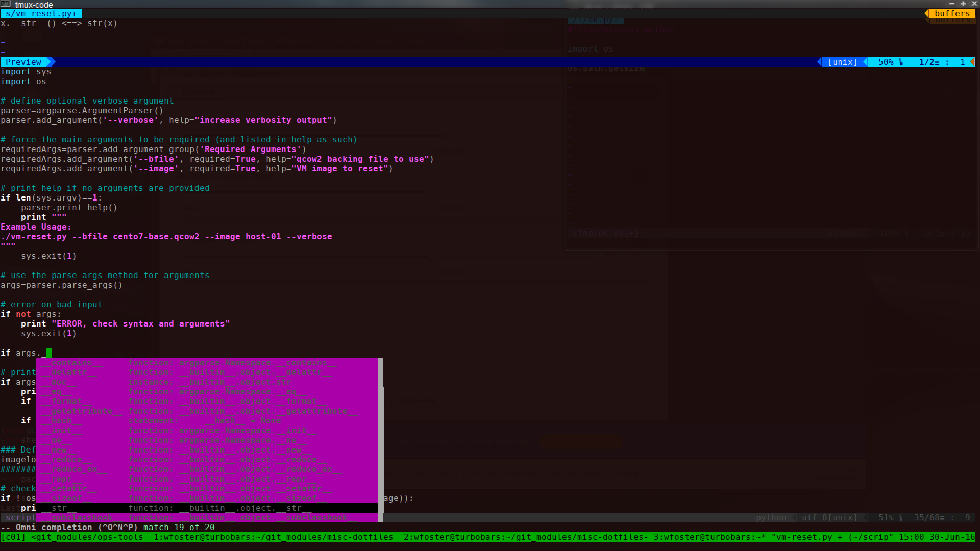This screenshot has height=551, width=980.
Task: Click the modified + flag on vm-reset.py tab
Action: 76,14
